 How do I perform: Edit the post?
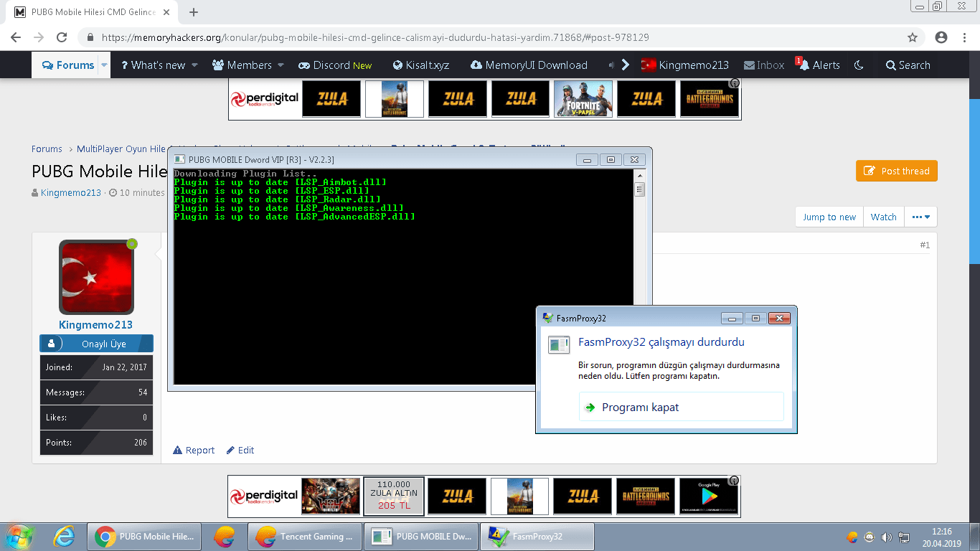click(240, 450)
